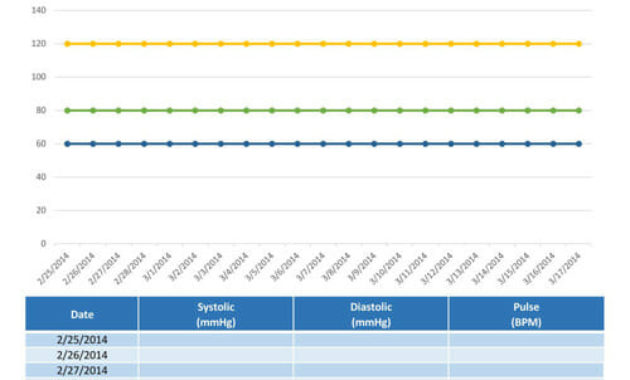
Task: Select the blue series line at 60
Action: [323, 144]
